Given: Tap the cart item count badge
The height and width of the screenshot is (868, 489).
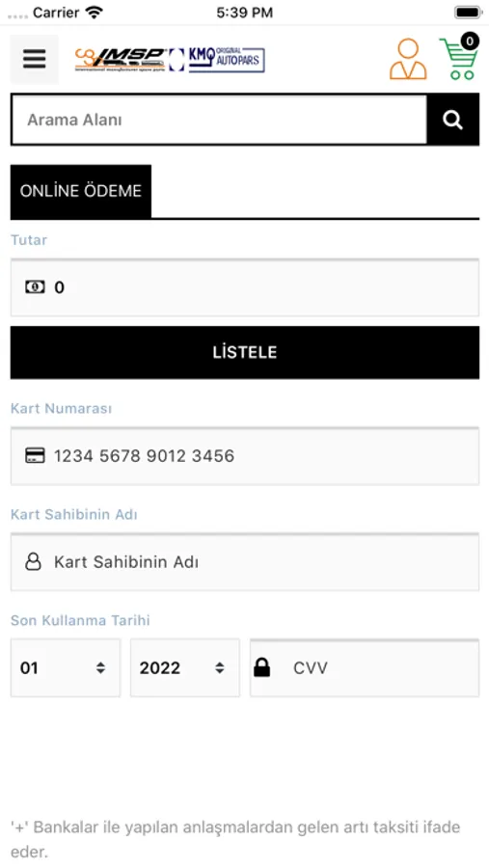Looking at the screenshot, I should click(470, 41).
